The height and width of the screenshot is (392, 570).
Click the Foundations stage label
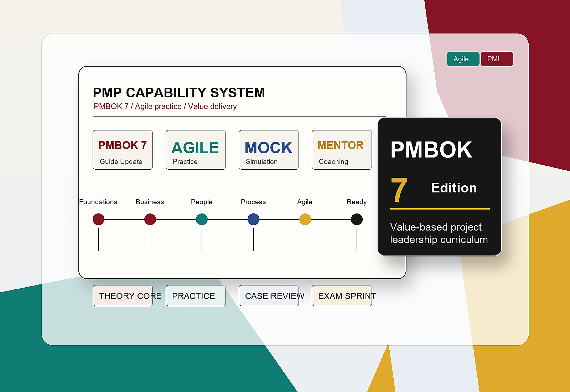pos(98,202)
